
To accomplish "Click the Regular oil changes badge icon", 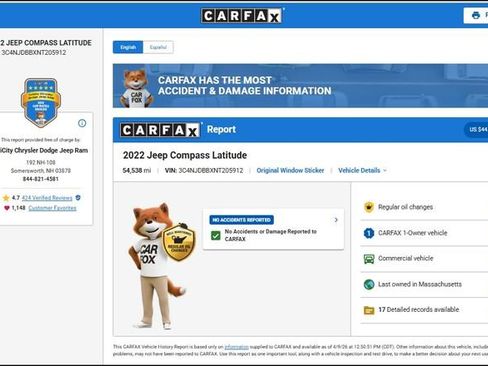I will click(x=369, y=207).
